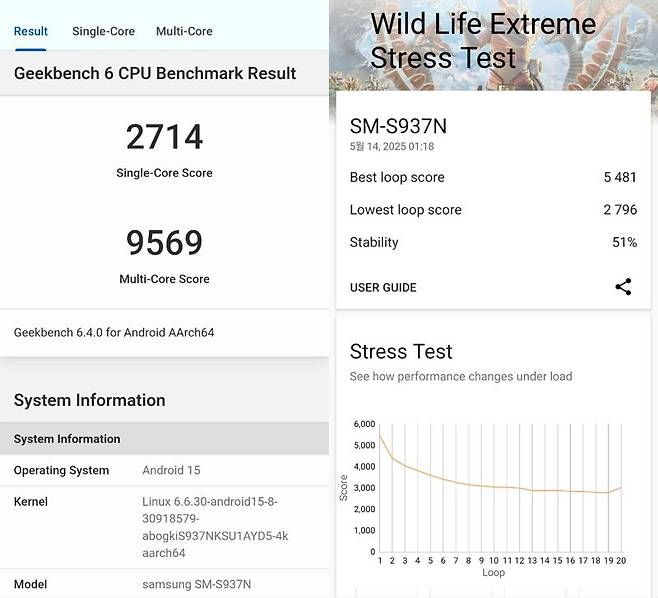Click the Model row label
The height and width of the screenshot is (598, 658).
click(30, 584)
